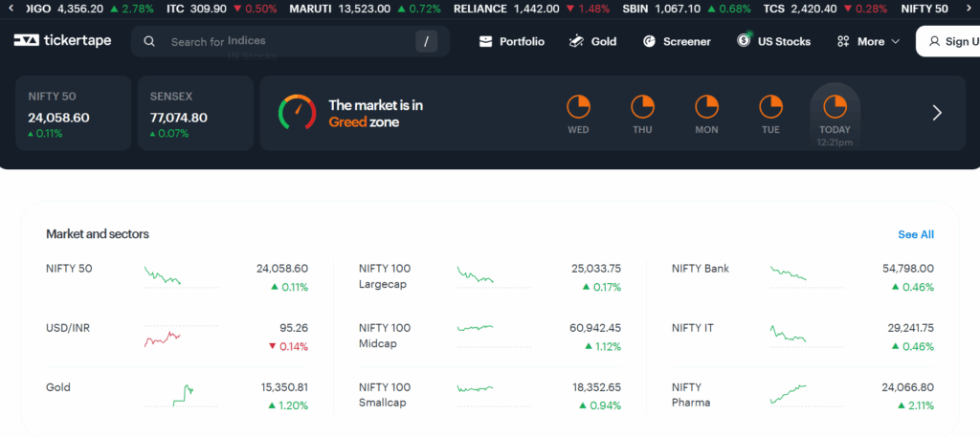Open the NIFTY 100 Smallcap row
The width and height of the screenshot is (980, 437).
coord(490,397)
